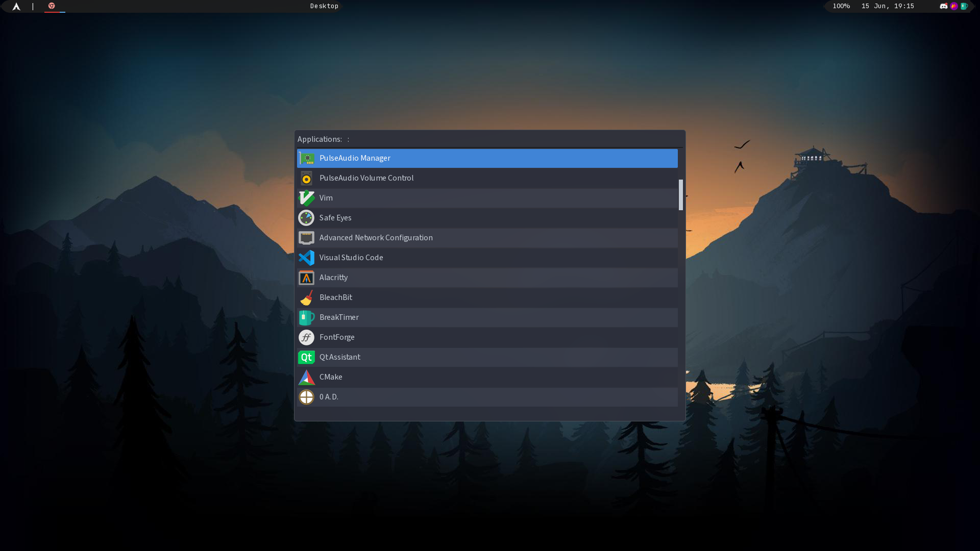The image size is (980, 551).
Task: Click the 100% battery indicator
Action: (841, 6)
